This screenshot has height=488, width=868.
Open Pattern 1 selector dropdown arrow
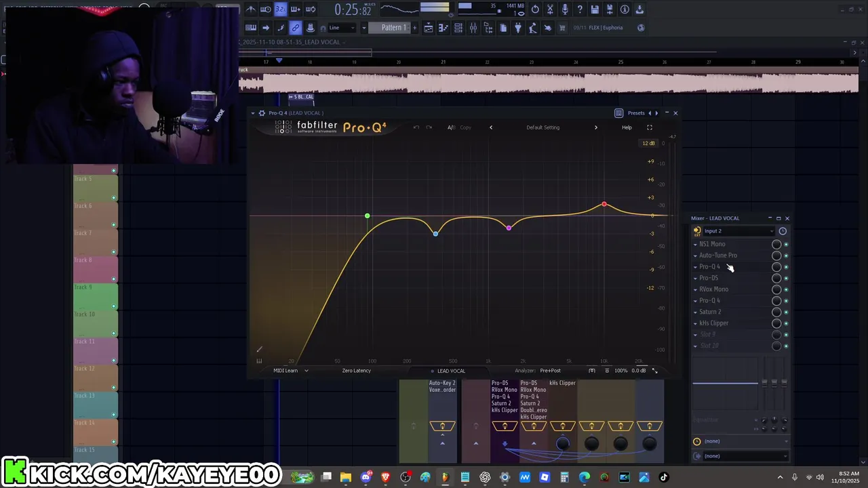[x=364, y=28]
